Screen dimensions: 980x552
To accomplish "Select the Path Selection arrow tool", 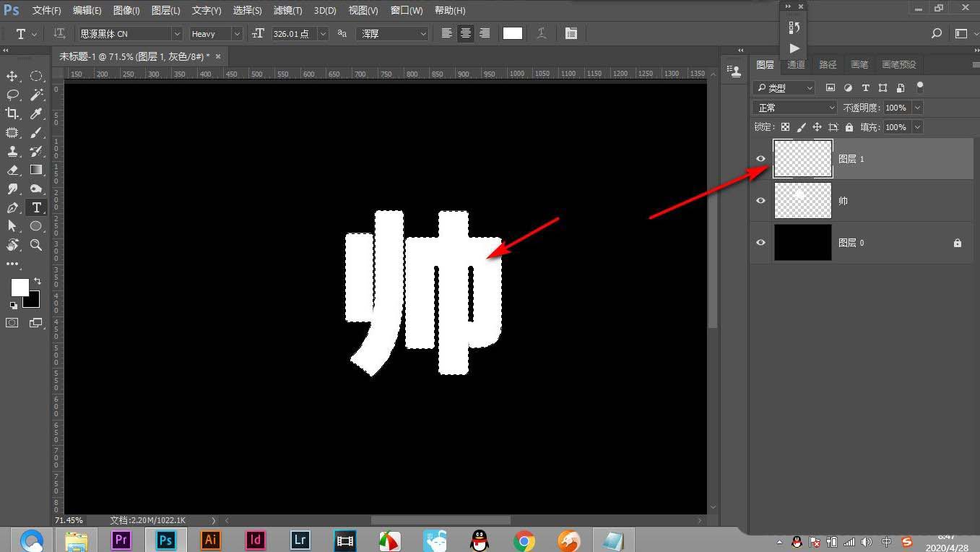I will 12,226.
